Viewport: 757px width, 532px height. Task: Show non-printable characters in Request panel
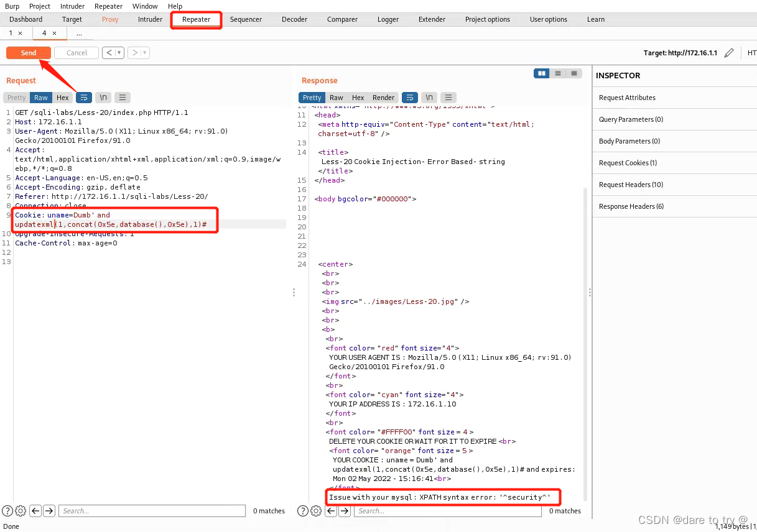[103, 98]
